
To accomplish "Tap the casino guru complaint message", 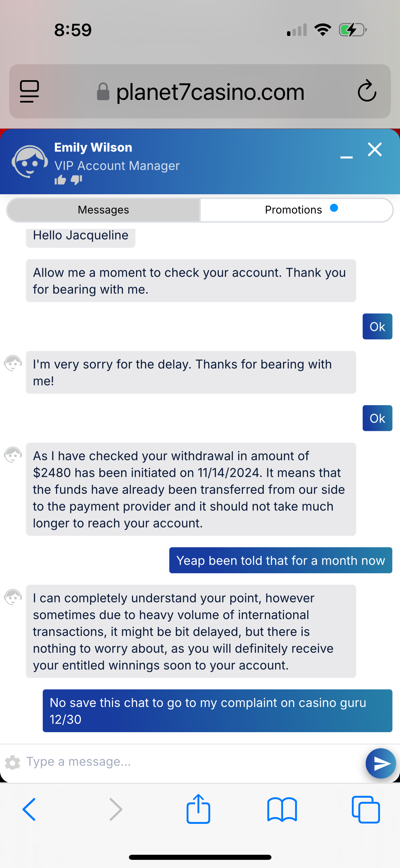I will (x=217, y=710).
